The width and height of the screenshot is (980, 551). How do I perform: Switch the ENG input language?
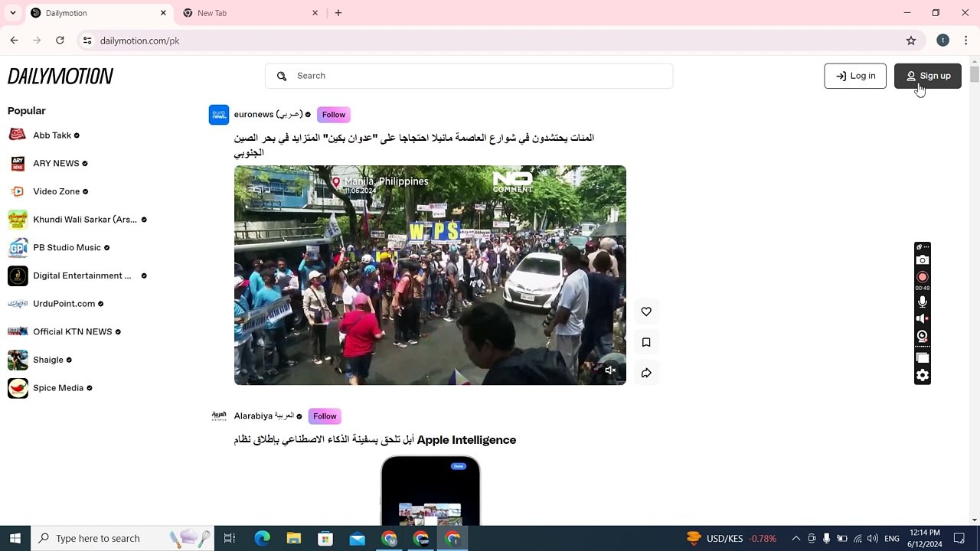click(892, 538)
